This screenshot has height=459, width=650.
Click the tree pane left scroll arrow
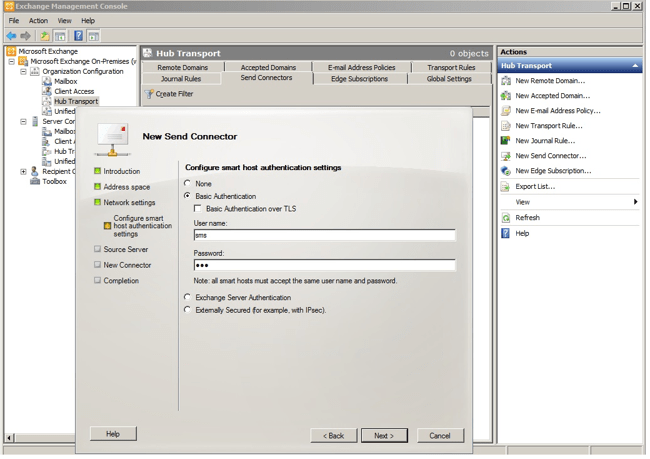click(9, 438)
